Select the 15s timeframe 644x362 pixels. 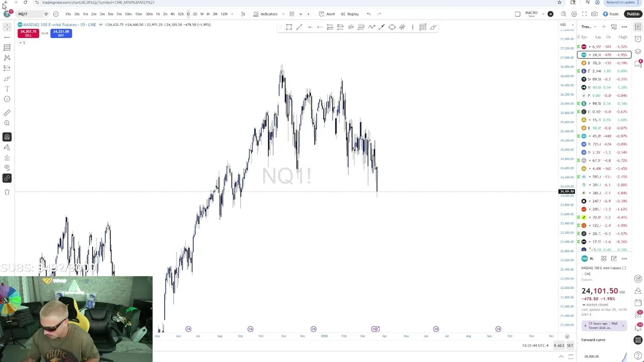(68, 14)
